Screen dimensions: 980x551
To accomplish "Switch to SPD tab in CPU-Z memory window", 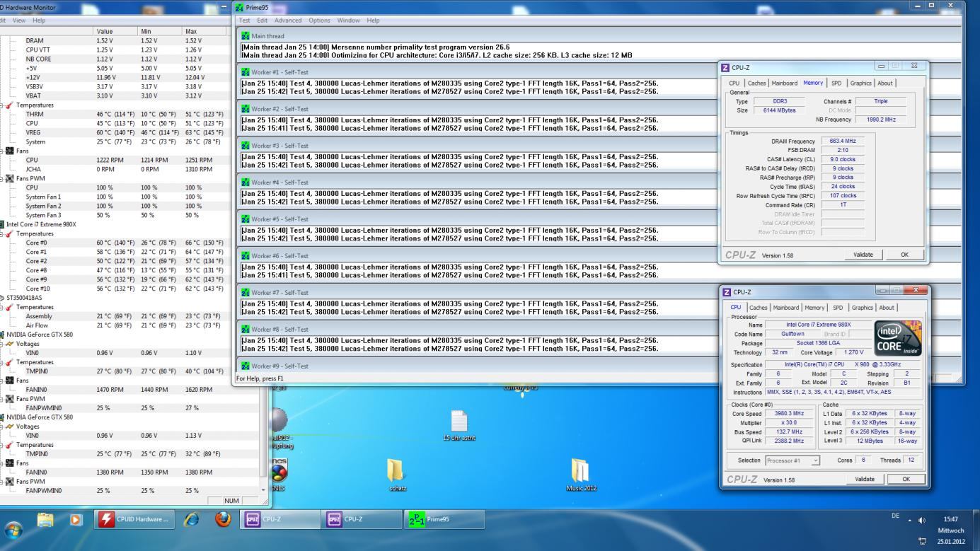I will coord(836,83).
